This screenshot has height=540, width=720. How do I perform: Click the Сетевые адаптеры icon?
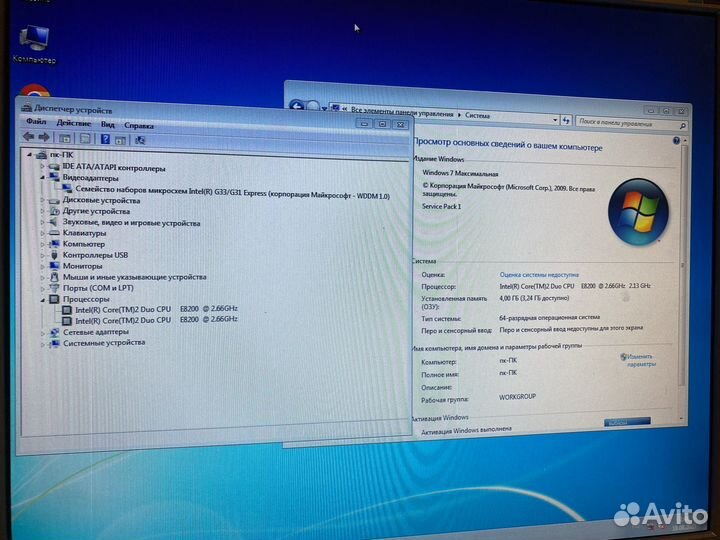54,332
